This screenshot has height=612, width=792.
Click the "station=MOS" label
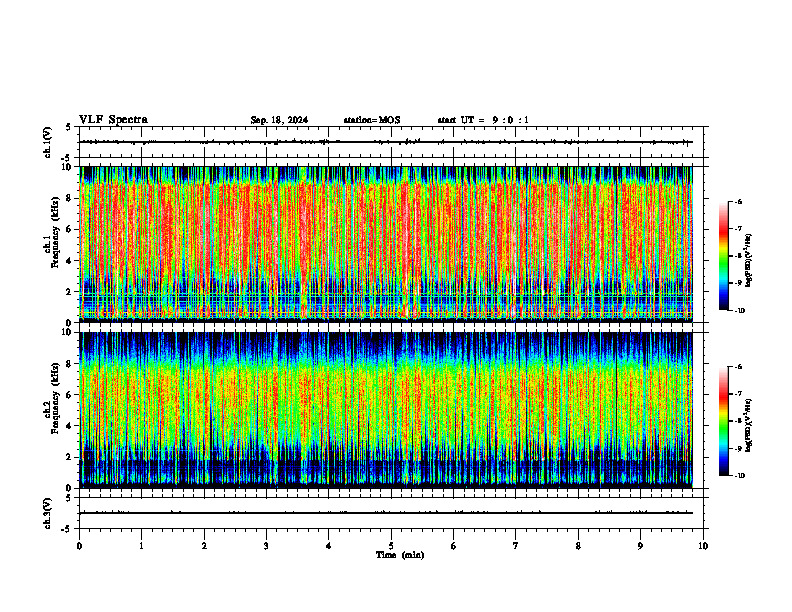tap(372, 120)
